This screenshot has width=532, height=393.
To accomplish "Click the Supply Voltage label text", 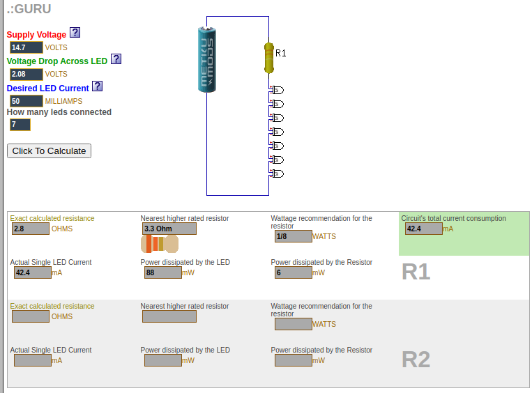I will click(36, 35).
